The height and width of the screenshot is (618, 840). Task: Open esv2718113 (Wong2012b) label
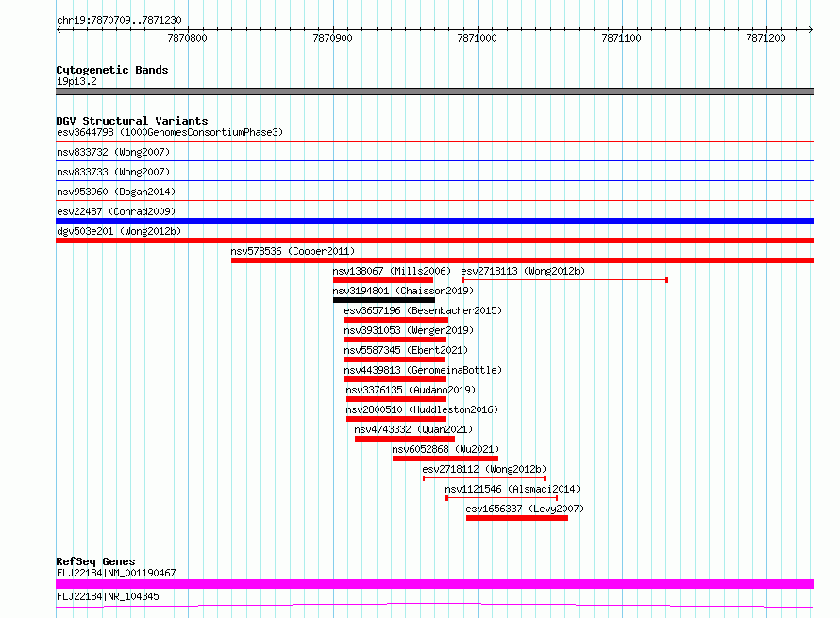[523, 271]
